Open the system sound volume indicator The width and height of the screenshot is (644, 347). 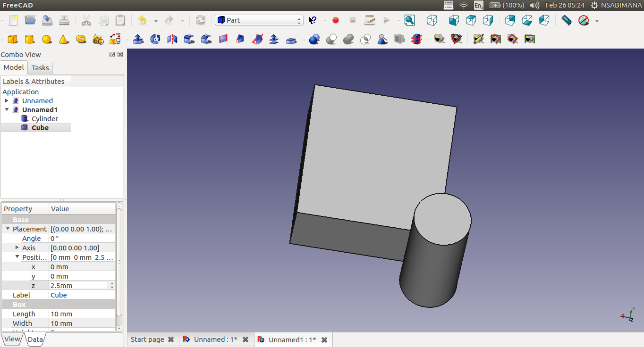click(534, 5)
